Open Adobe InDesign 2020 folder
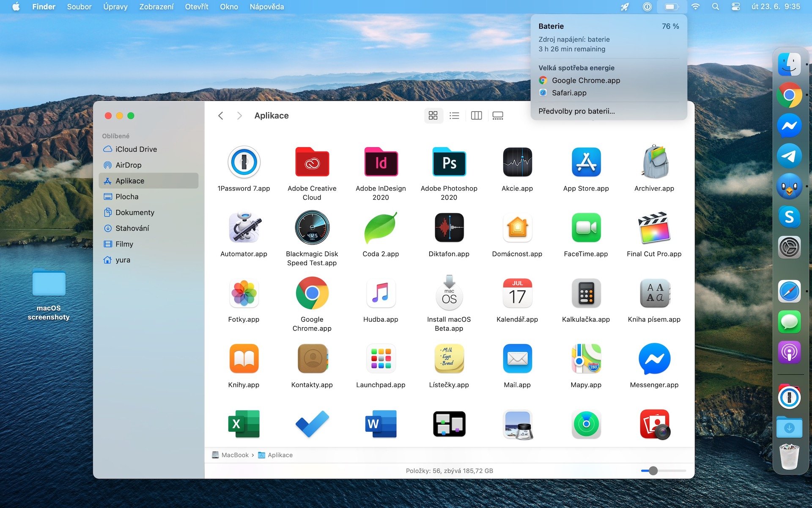Screen dimensions: 812x508 pos(381,162)
